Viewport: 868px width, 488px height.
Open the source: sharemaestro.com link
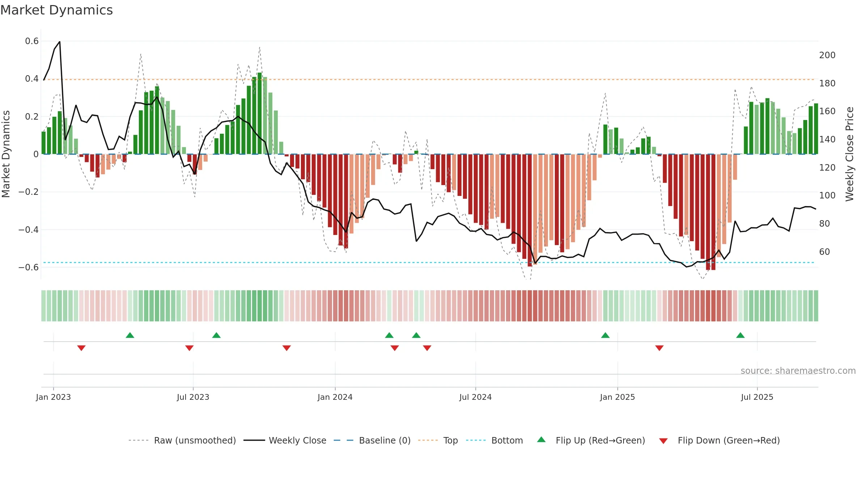pos(798,371)
